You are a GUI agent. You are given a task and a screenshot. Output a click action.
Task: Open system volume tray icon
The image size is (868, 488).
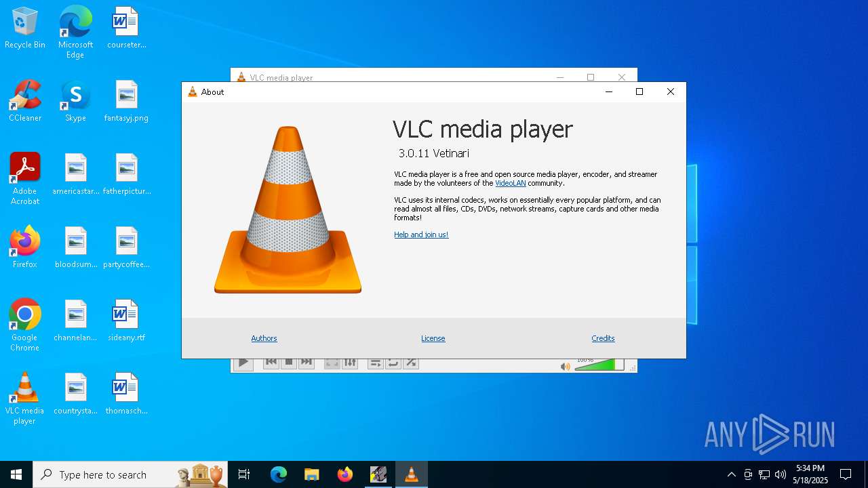(x=781, y=474)
